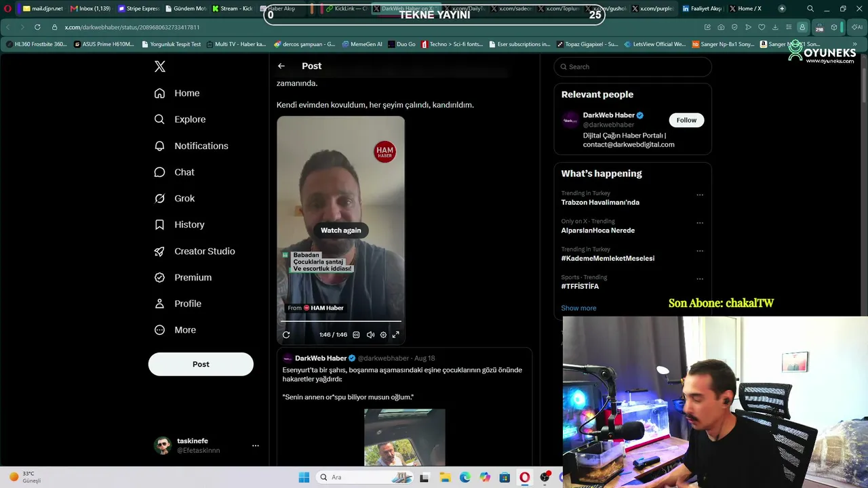Reload the page with the refresh icon
The width and height of the screenshot is (868, 488).
(37, 27)
